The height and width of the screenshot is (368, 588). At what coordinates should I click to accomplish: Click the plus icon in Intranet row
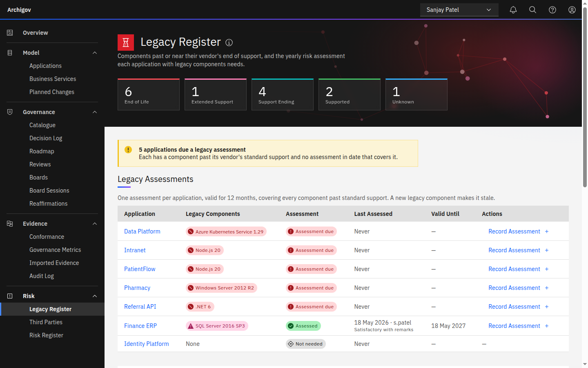[547, 250]
